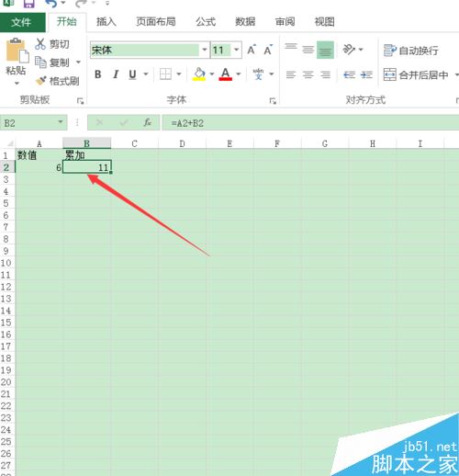Screen dimensions: 459x476
Task: Click the 粘贴 (Paste) clipboard icon
Action: [x=17, y=50]
